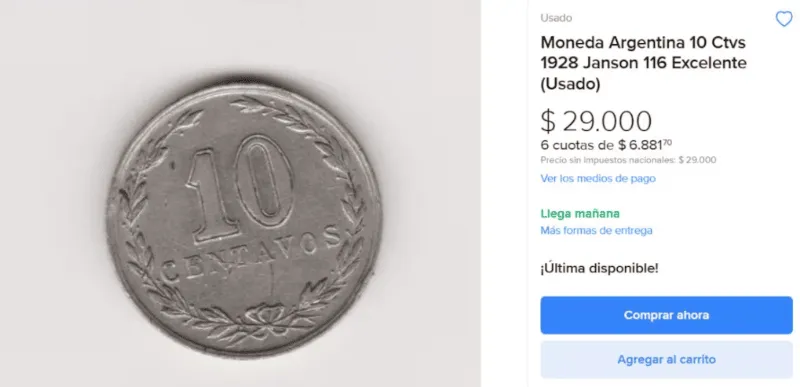Add item with Agregar al carrito
The image size is (800, 387).
click(666, 359)
